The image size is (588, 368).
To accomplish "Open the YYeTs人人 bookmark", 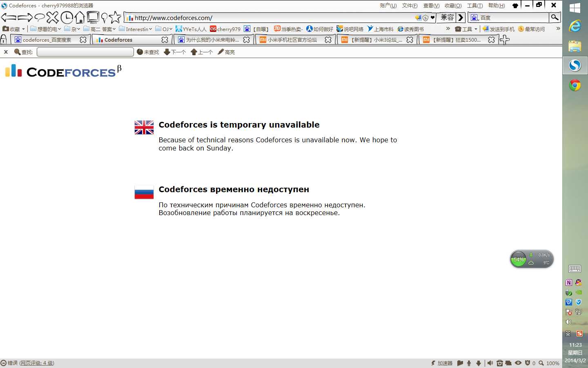I will [191, 29].
